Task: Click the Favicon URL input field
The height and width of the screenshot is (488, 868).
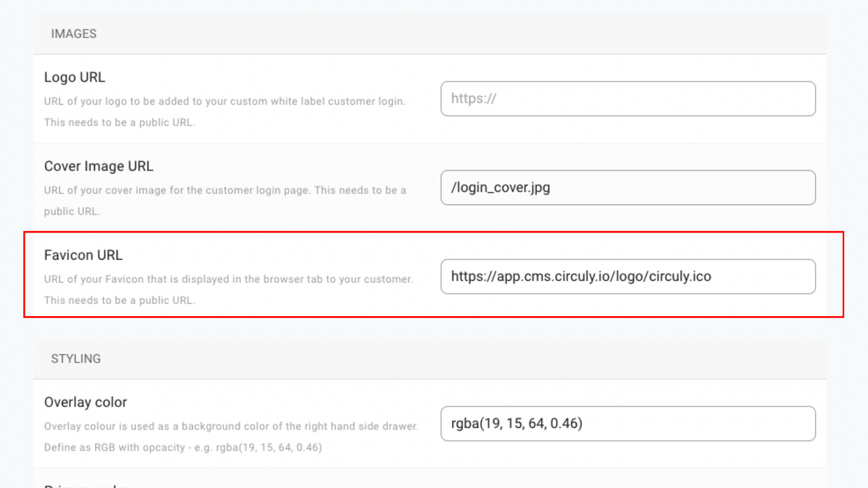Action: [628, 277]
